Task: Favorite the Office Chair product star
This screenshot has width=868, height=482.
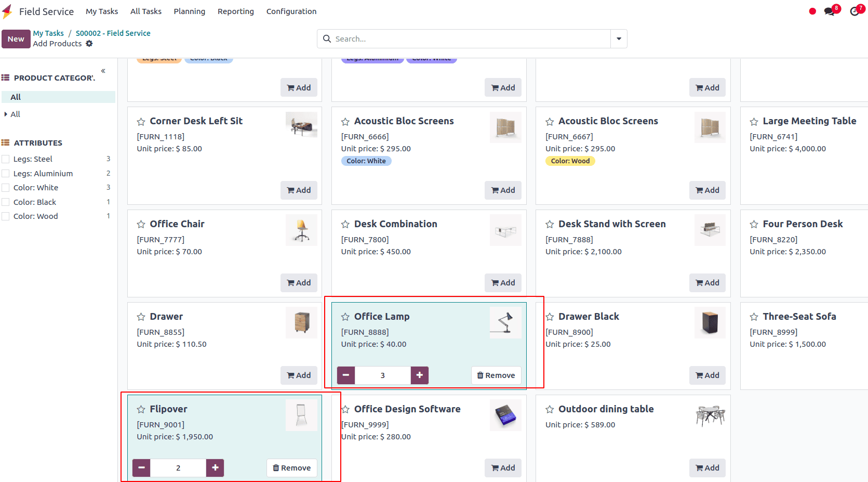Action: pos(141,225)
